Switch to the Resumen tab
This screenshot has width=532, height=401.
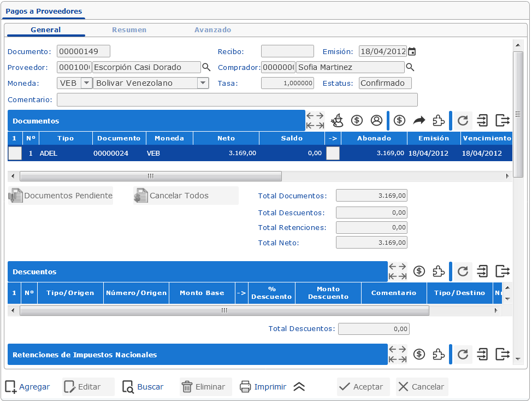129,30
